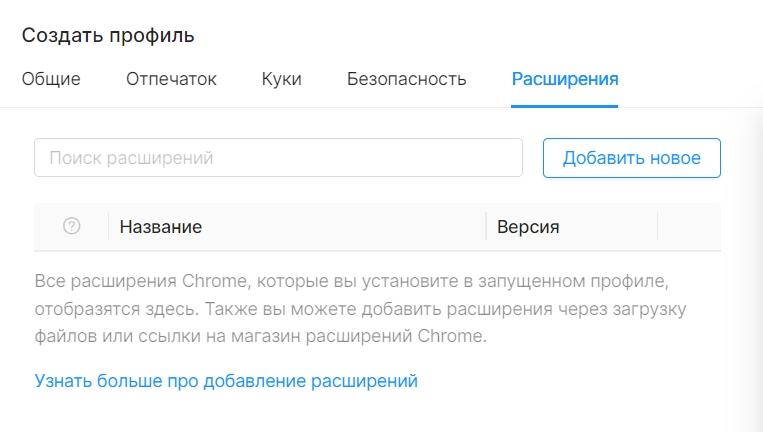Add a new extension via Добавить новое

click(632, 158)
